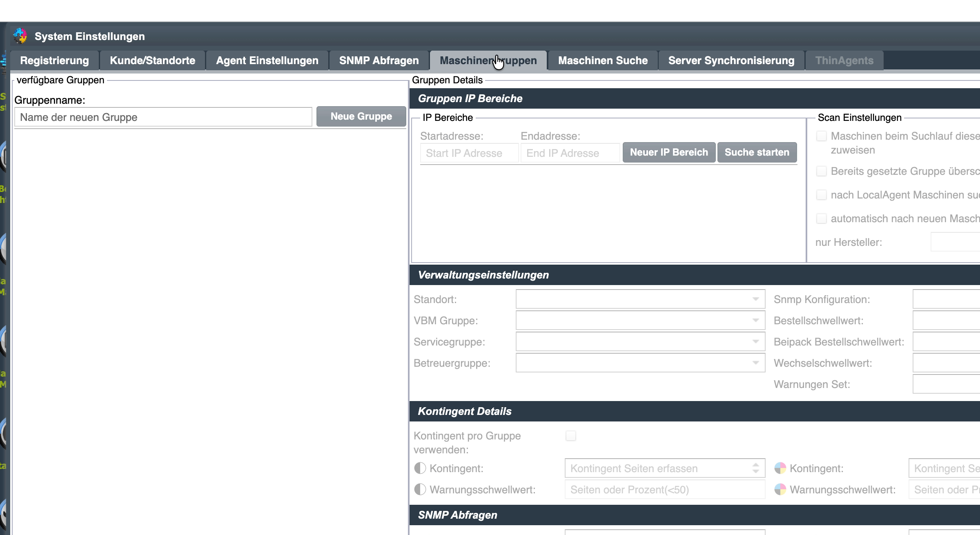The width and height of the screenshot is (980, 535).
Task: Click the System Einstellungen app icon
Action: point(20,36)
